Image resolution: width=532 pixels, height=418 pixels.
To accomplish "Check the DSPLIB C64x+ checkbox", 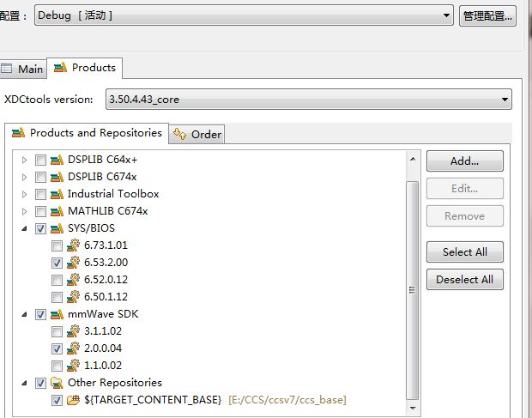I will pos(40,160).
